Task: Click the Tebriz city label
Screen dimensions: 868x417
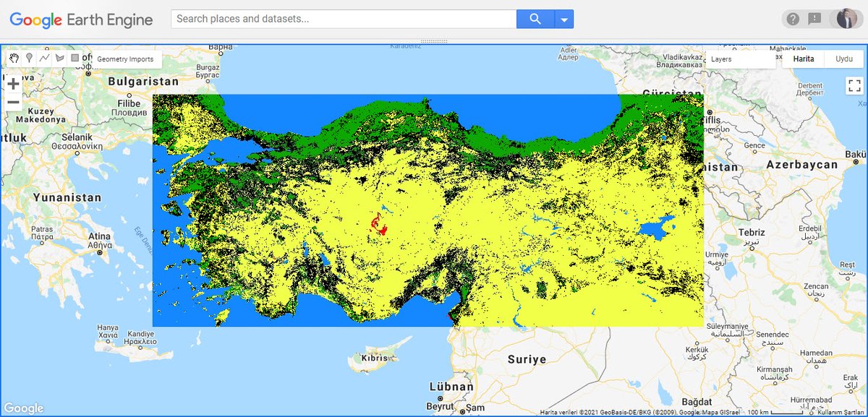Action: (750, 232)
